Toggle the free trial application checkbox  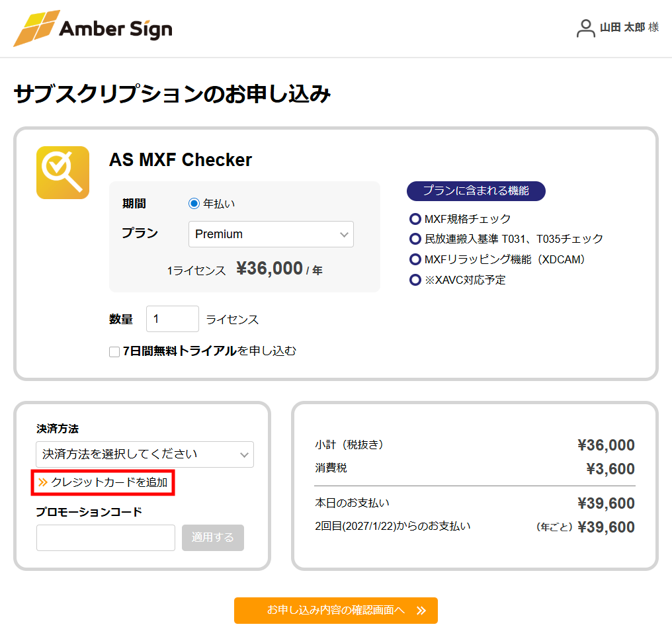(x=114, y=351)
